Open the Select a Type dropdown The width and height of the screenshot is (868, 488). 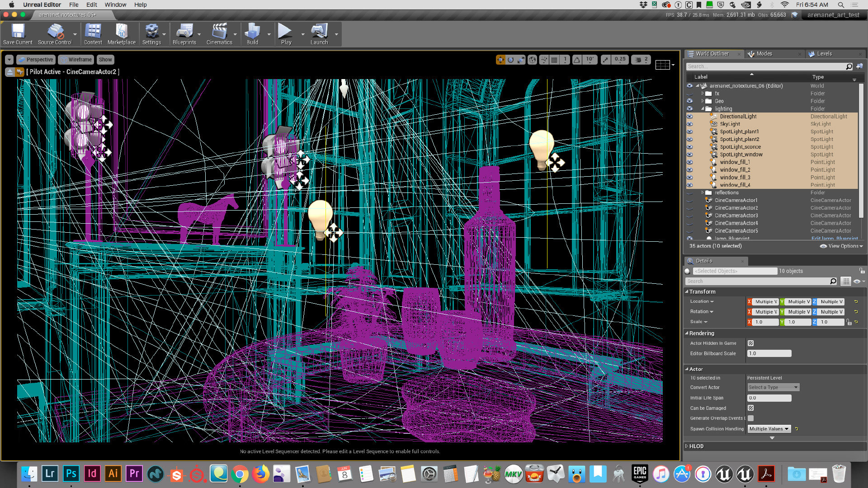pyautogui.click(x=773, y=387)
